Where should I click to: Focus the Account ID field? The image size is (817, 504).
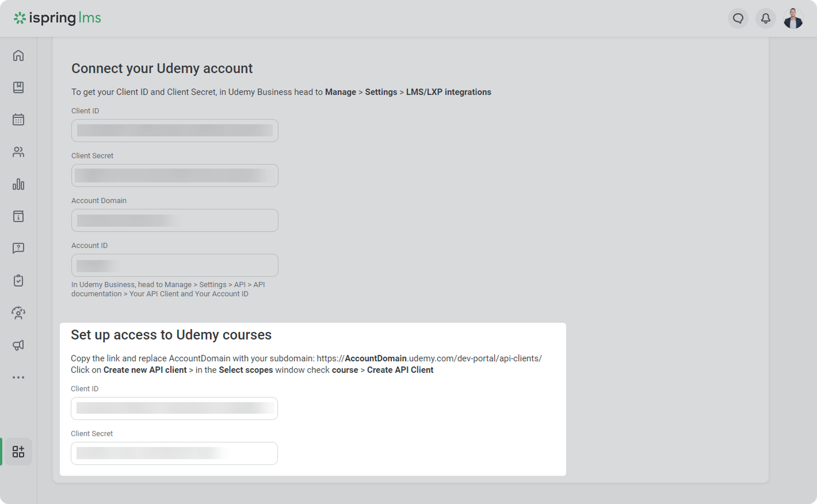click(x=175, y=265)
